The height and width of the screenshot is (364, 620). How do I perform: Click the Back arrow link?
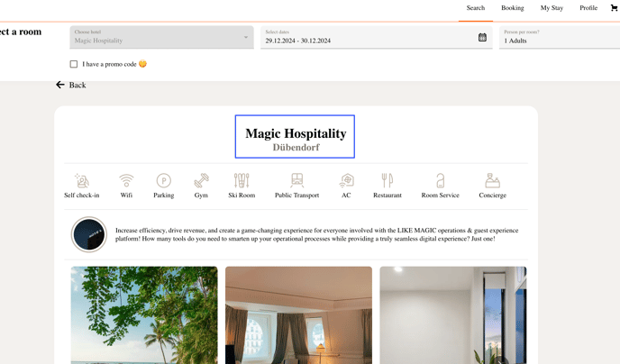click(x=71, y=85)
